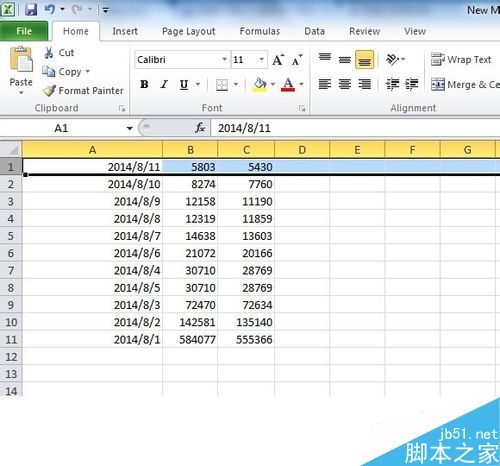
Task: Click the Increase Font Size icon
Action: point(278,60)
